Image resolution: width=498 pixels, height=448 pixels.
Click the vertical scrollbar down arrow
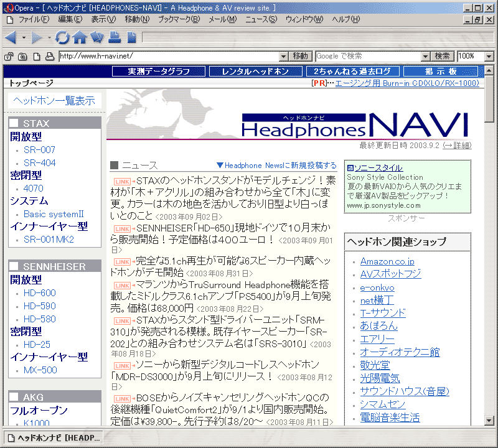coord(489,421)
